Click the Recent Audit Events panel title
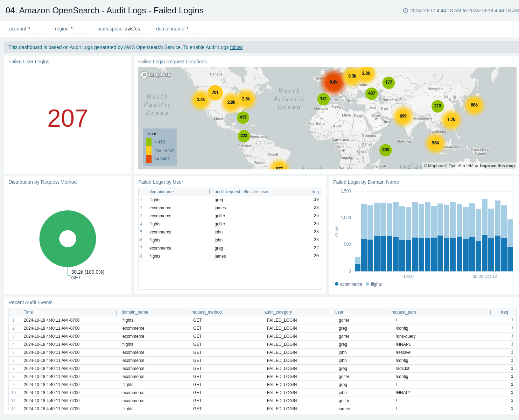The height and width of the screenshot is (420, 519). coord(30,302)
